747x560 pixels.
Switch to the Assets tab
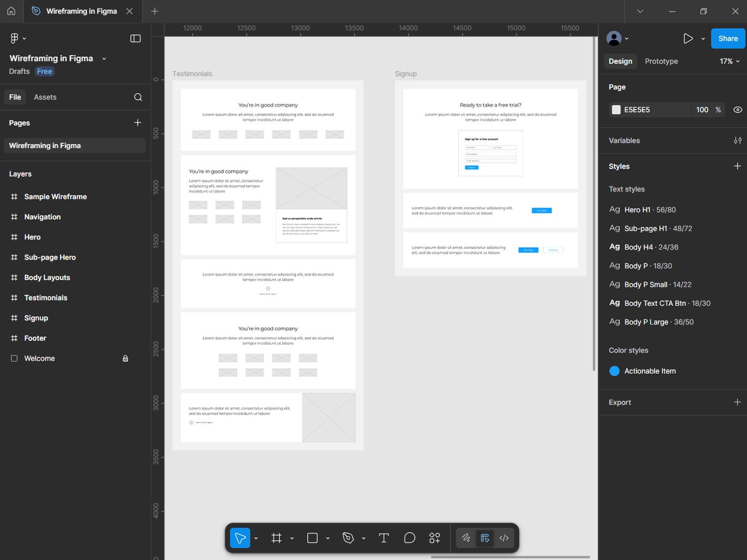coord(45,97)
